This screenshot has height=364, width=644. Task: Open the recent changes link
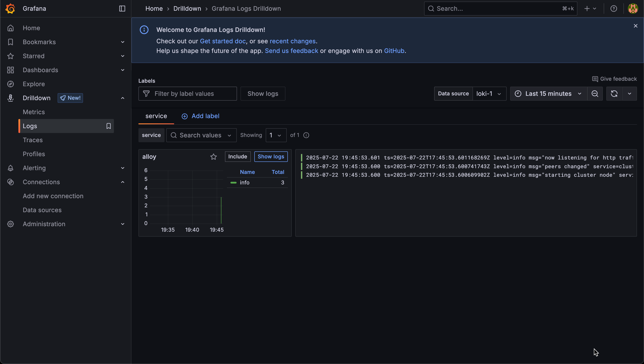click(x=293, y=41)
